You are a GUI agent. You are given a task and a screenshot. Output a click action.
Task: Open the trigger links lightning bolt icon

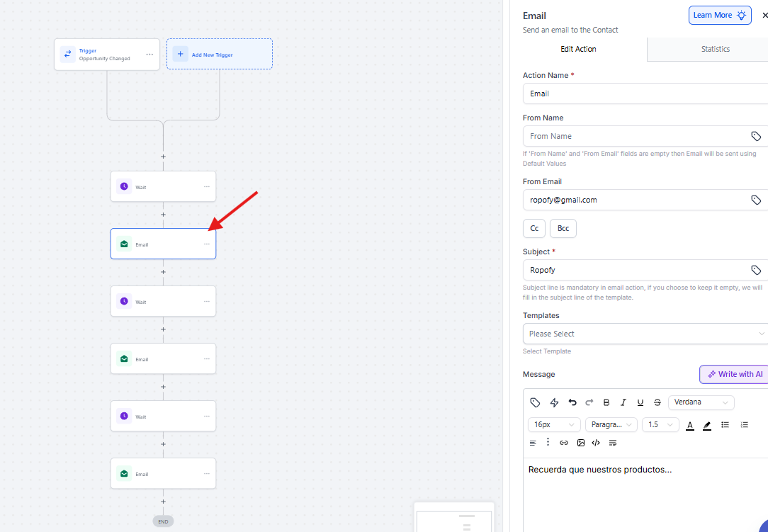click(554, 402)
